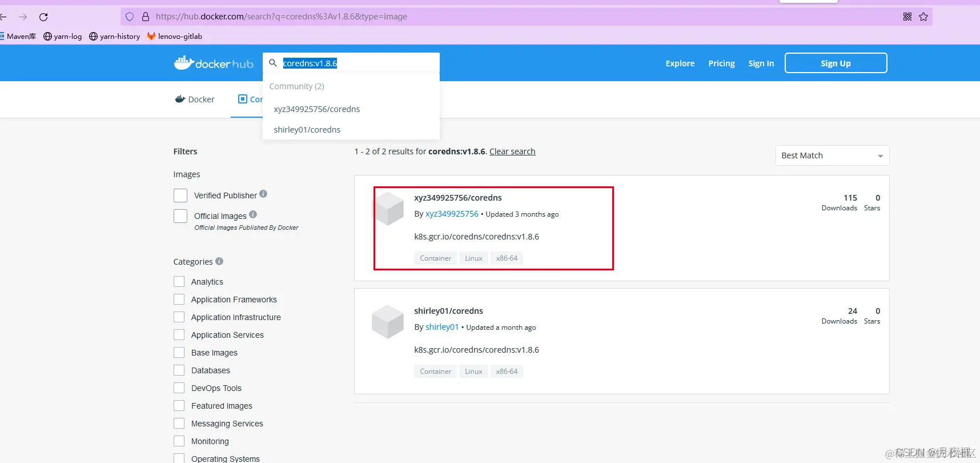This screenshot has width=980, height=463.
Task: Click the search magnifier icon
Action: click(x=273, y=63)
